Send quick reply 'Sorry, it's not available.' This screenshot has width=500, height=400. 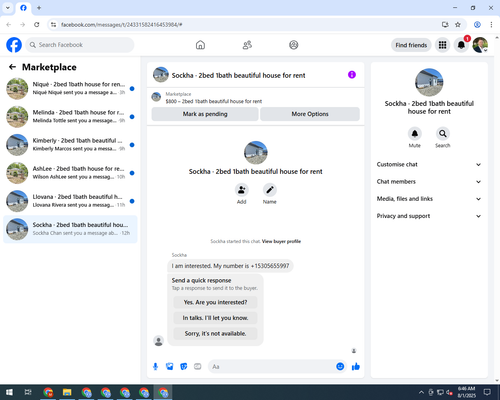click(x=215, y=334)
